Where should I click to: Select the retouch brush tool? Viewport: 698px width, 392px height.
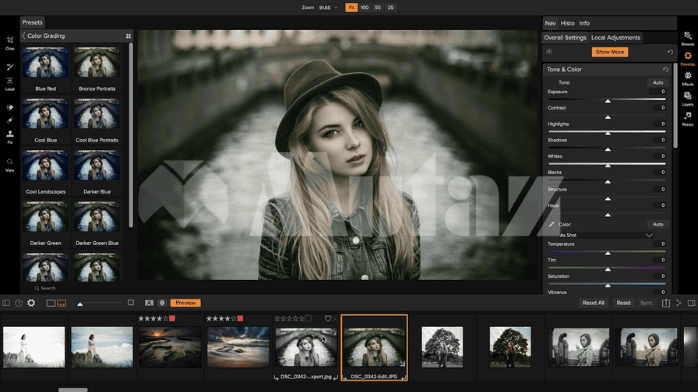pyautogui.click(x=10, y=120)
